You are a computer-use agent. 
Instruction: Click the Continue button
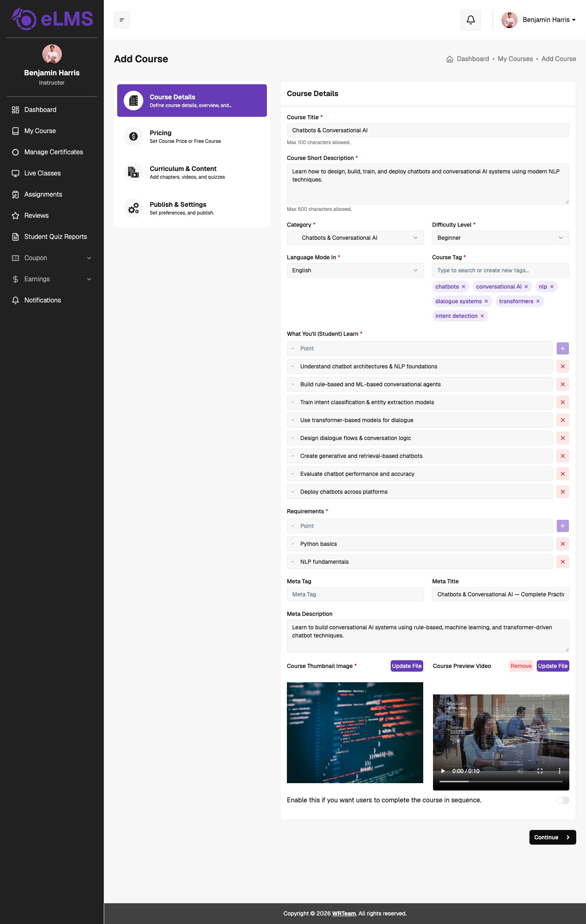click(x=553, y=837)
